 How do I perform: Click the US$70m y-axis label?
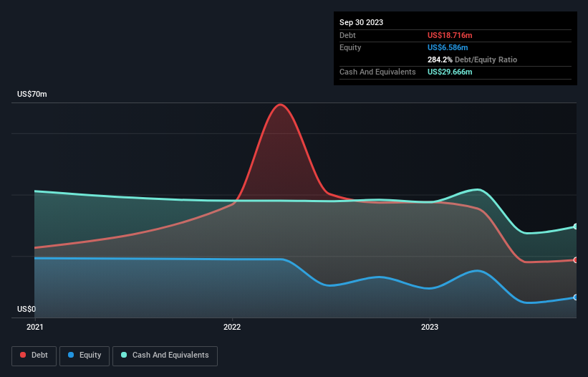coord(32,94)
